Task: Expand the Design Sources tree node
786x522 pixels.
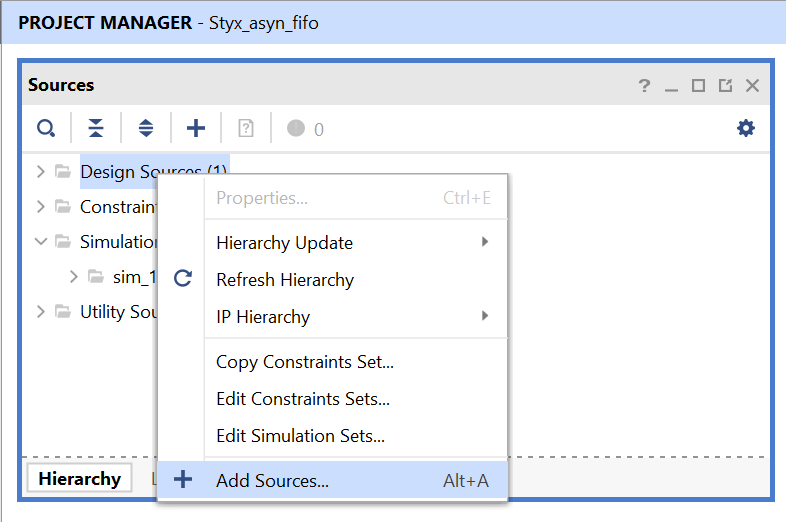Action: click(x=40, y=171)
